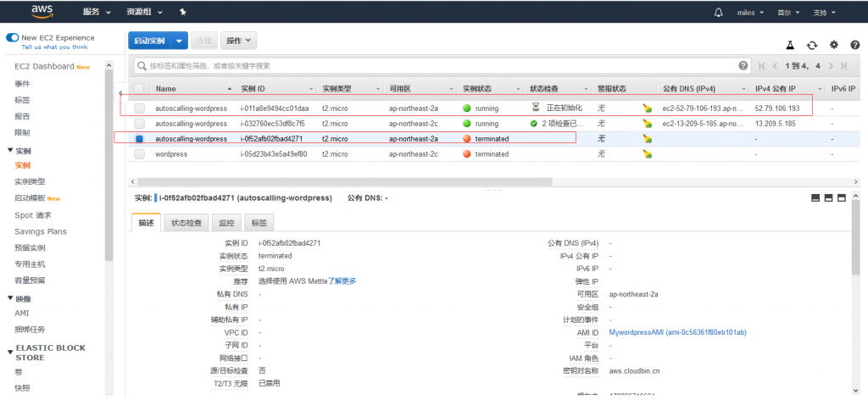Viewport: 868px width, 400px height.
Task: Go to last page of results
Action: (x=843, y=66)
